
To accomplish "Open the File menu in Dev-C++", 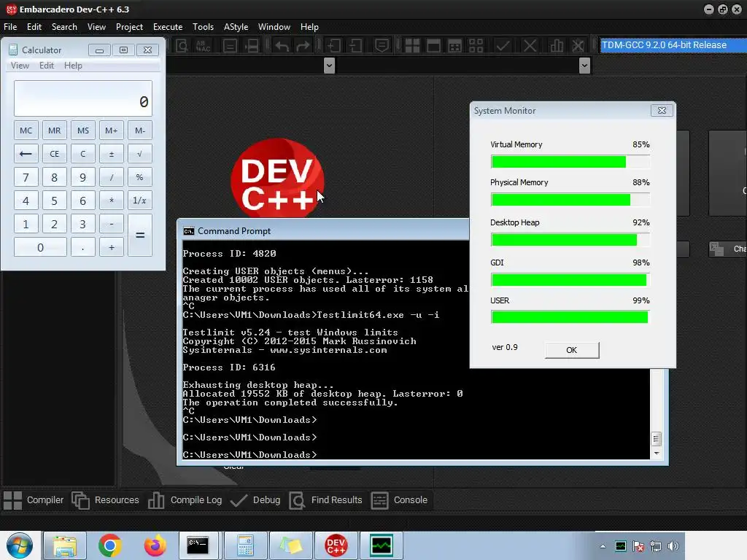I will 10,27.
